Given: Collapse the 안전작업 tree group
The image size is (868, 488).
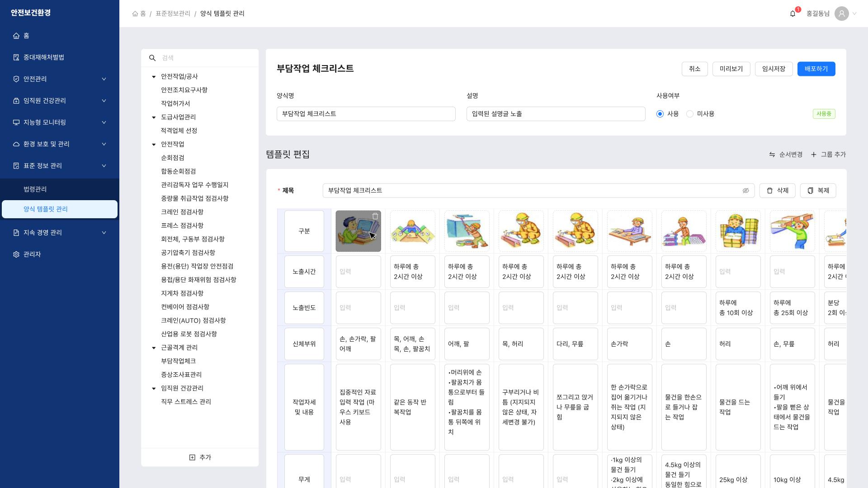Looking at the screenshot, I should [x=154, y=145].
